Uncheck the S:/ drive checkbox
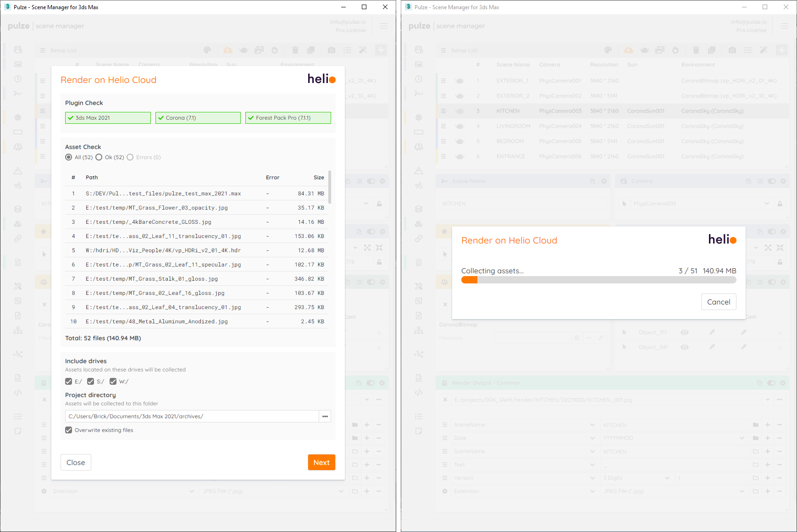This screenshot has width=797, height=532. pos(91,382)
